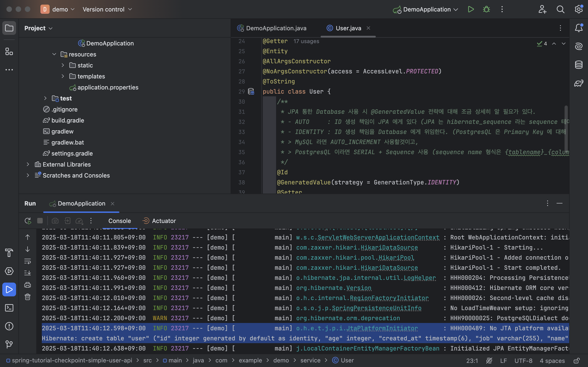Open the Gradle elephant tool window

tap(579, 83)
